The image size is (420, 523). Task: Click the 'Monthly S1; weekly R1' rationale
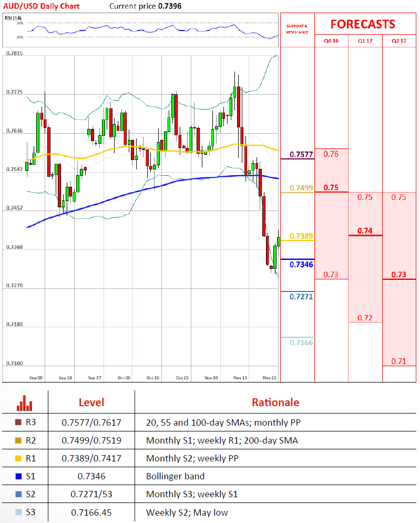point(222,440)
